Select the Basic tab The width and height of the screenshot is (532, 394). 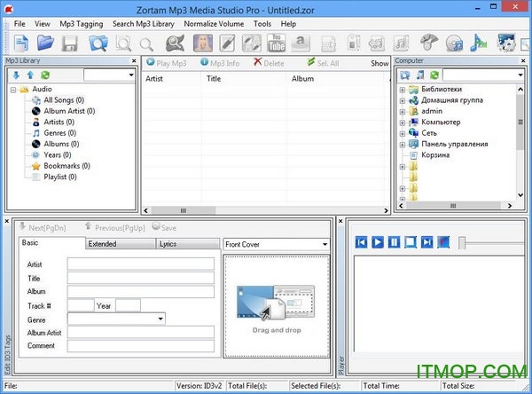51,243
